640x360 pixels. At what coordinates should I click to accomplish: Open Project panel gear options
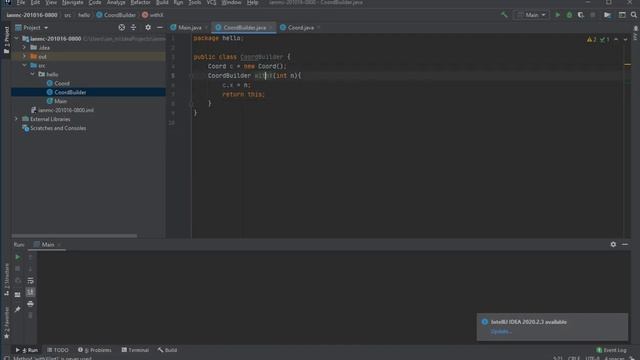(x=148, y=27)
